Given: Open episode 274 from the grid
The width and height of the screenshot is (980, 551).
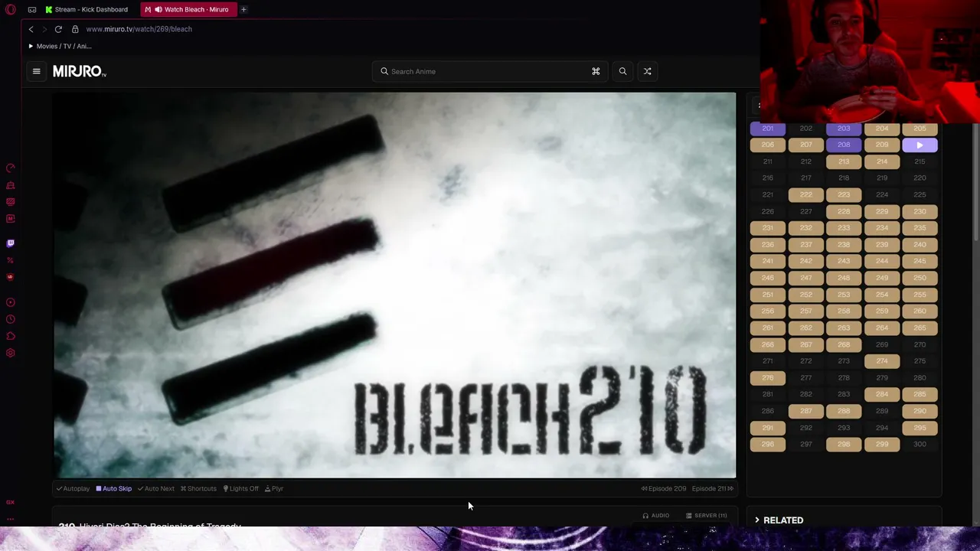Looking at the screenshot, I should pos(882,361).
